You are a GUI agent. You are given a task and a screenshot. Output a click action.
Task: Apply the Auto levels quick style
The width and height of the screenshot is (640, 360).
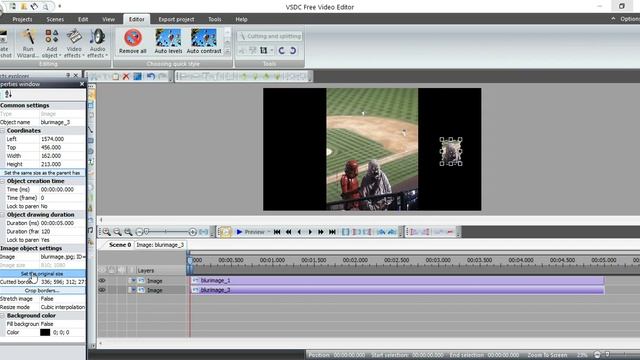[168, 41]
